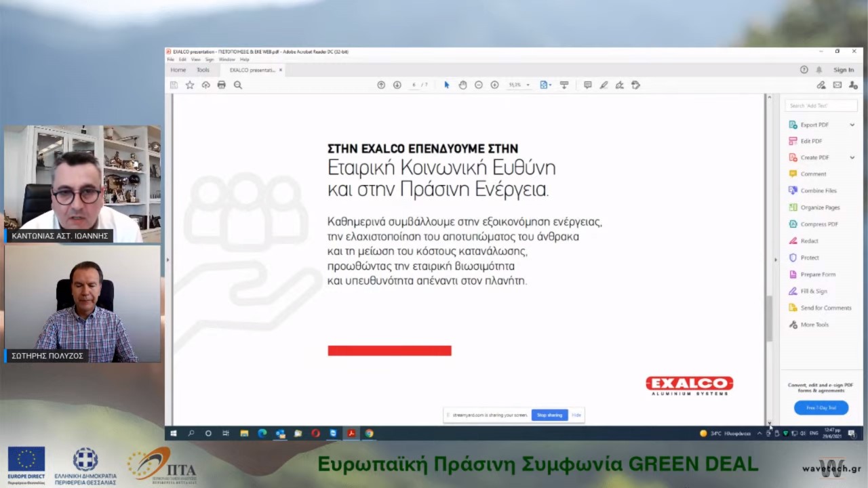The height and width of the screenshot is (488, 868).
Task: Click the Free 7-Day Trial button
Action: (821, 408)
